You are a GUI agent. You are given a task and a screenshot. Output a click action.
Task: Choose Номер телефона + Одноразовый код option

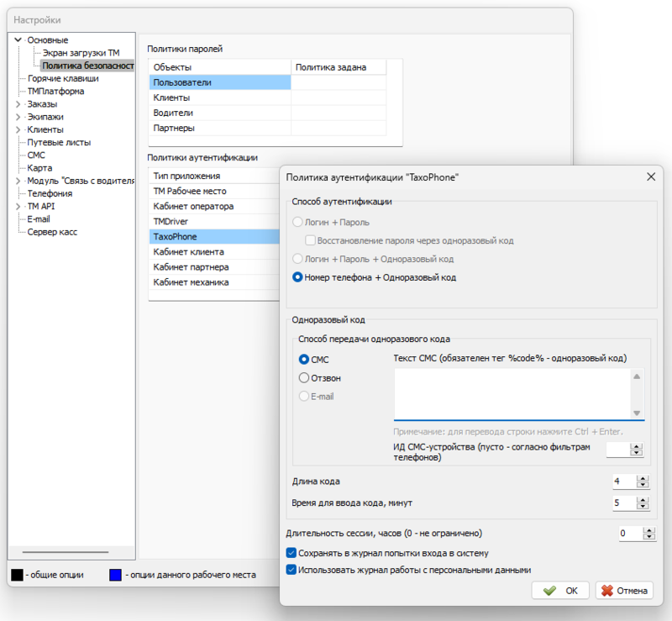click(297, 277)
